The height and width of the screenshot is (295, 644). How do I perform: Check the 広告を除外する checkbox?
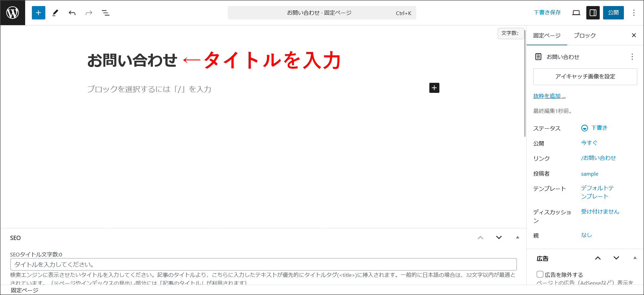[540, 274]
